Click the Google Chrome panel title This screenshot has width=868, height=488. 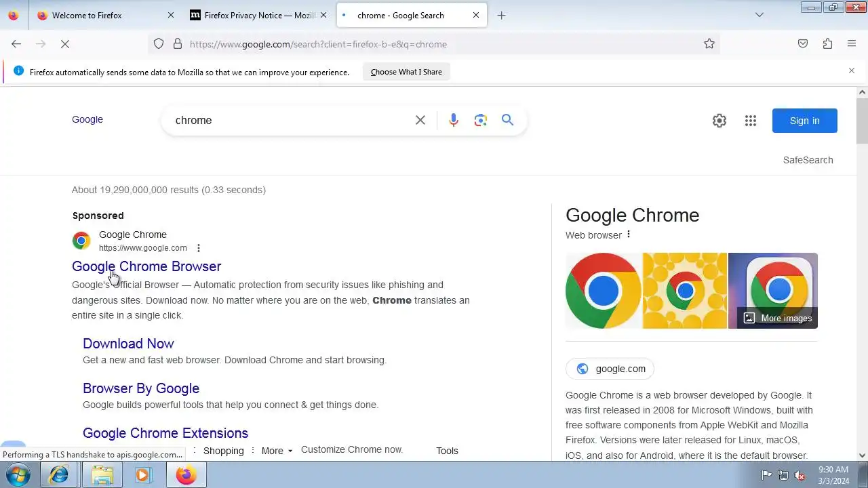[x=632, y=215]
